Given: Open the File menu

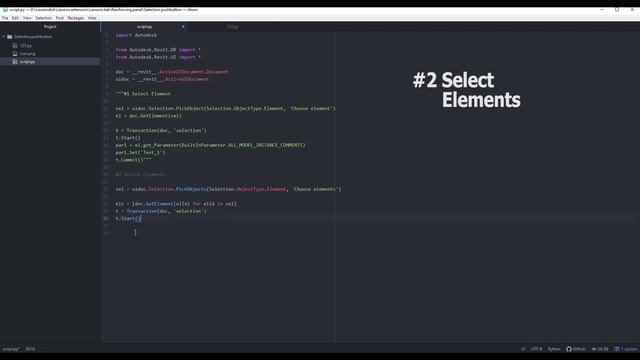Looking at the screenshot, I should pos(5,18).
